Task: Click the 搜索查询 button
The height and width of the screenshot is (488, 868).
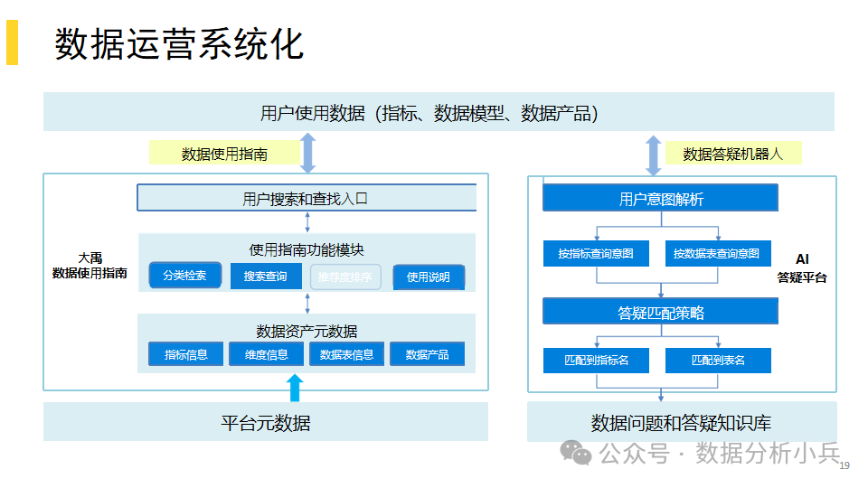Action: (266, 277)
